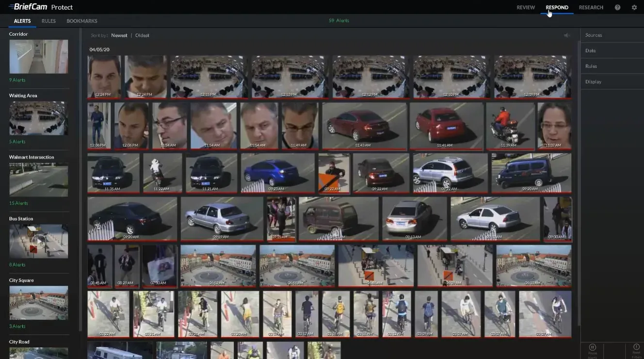Select the Waiting Area camera thumbnail
The image size is (644, 359).
click(x=39, y=118)
